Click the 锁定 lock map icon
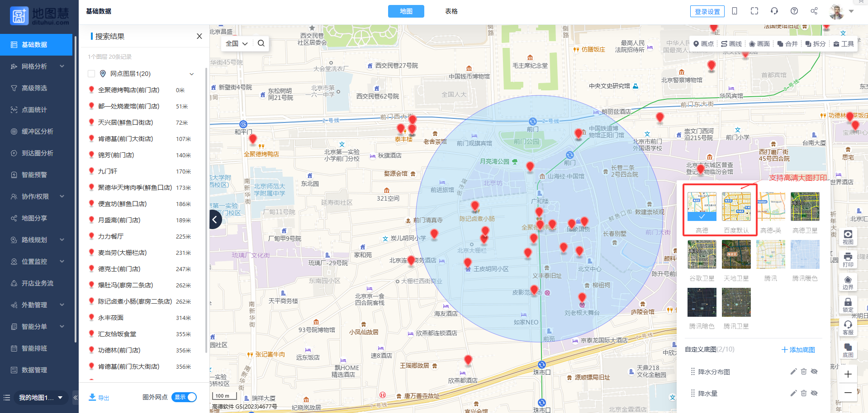868x413 pixels. pyautogui.click(x=848, y=305)
